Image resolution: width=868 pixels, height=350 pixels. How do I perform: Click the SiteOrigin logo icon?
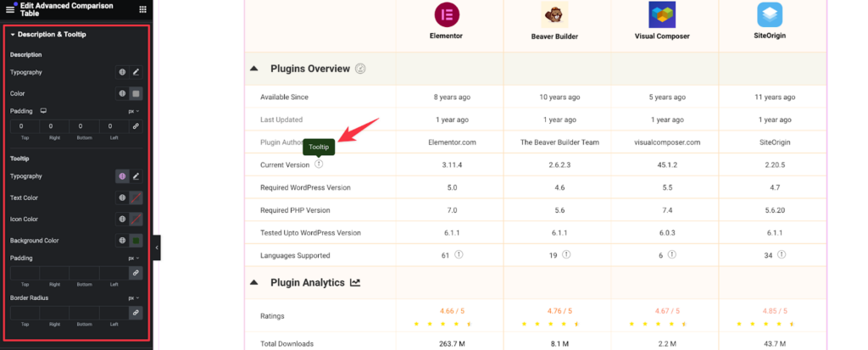pos(770,15)
